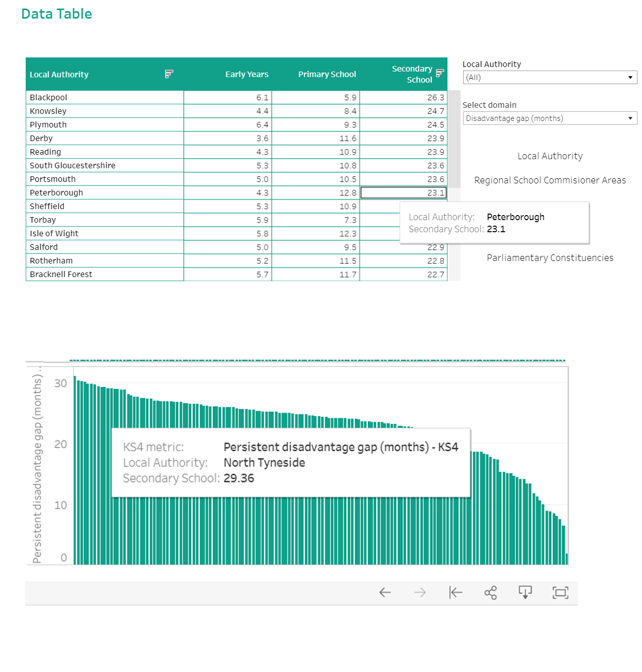Screen dimensions: 642x672
Task: Click Derby's Primary School value 11.6
Action: point(348,139)
